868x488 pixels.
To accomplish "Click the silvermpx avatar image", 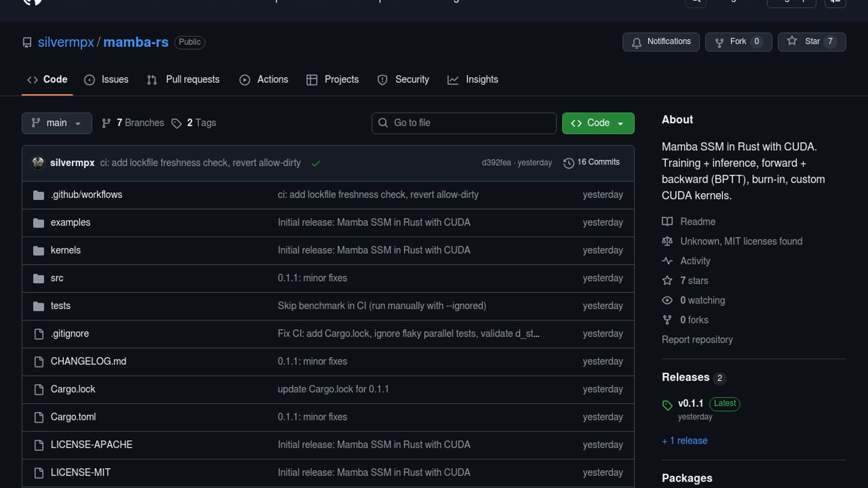I will point(38,163).
